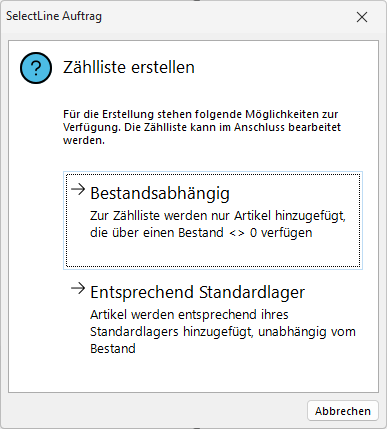Click the word "werden." ending the intro paragraph

pos(84,141)
